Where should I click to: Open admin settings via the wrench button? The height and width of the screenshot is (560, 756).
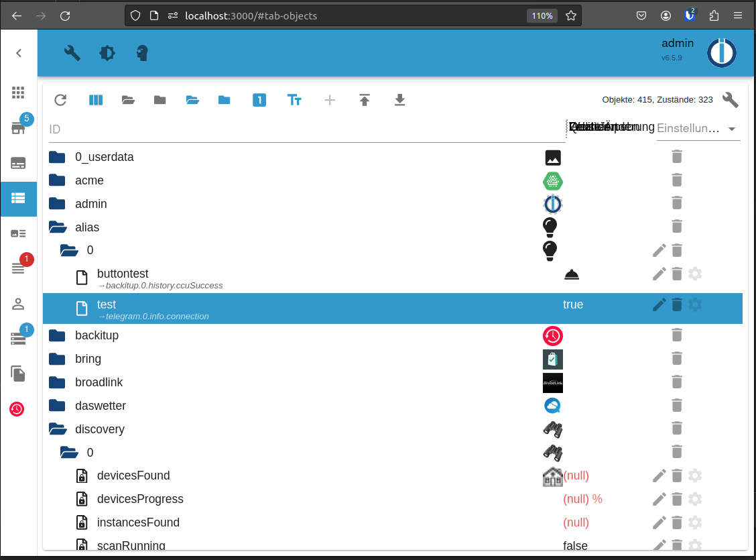point(731,99)
